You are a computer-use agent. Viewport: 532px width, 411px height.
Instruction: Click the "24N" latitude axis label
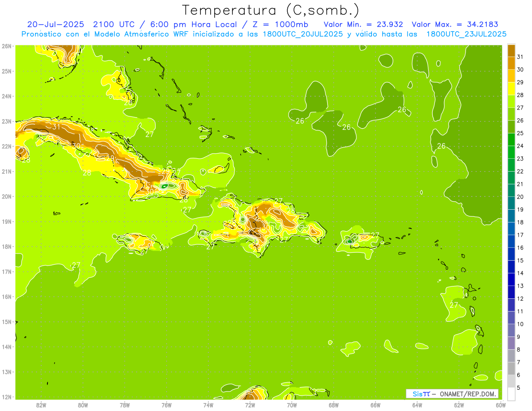(6, 96)
